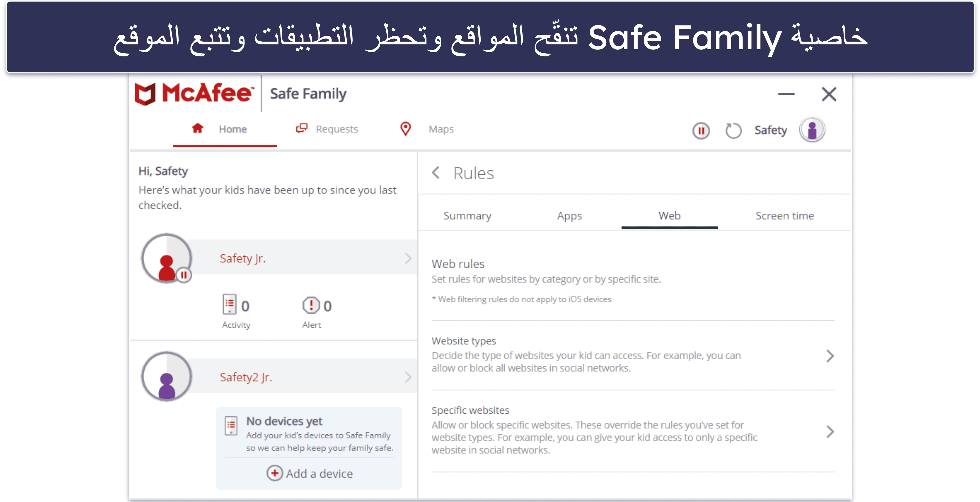980x502 pixels.
Task: Click the Specific websites heading
Action: coord(470,410)
